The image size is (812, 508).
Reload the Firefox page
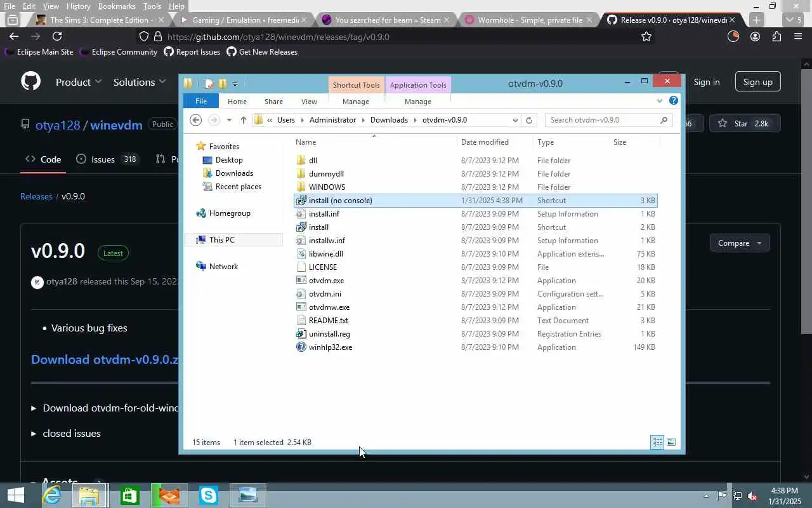57,37
